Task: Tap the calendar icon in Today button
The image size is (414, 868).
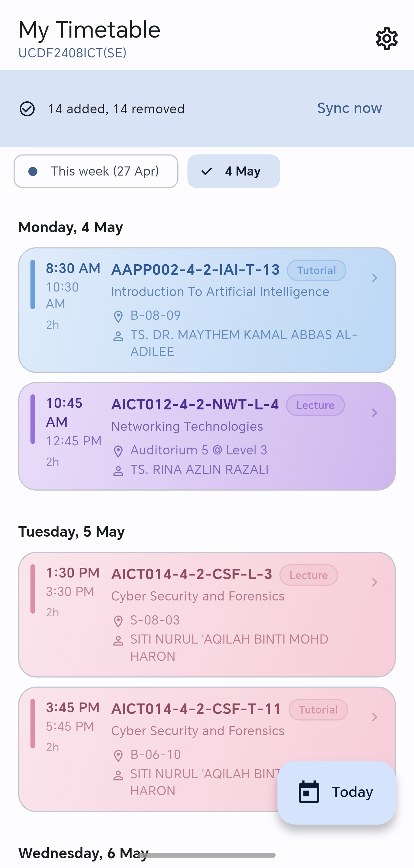Action: coord(309,792)
